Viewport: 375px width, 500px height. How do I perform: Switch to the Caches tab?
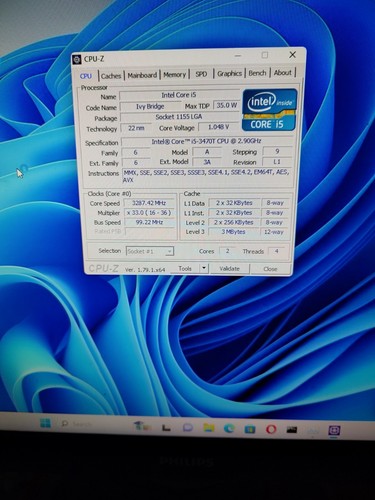[x=111, y=76]
